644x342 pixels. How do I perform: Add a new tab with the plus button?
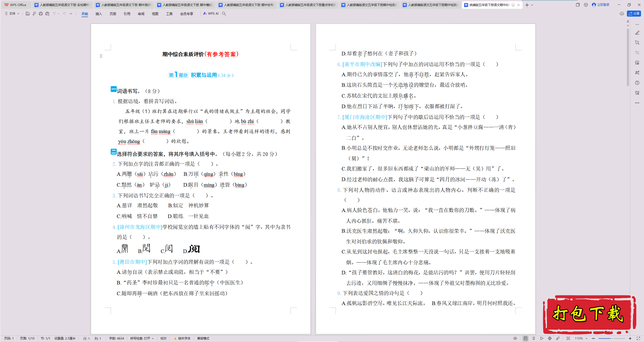[x=527, y=5]
